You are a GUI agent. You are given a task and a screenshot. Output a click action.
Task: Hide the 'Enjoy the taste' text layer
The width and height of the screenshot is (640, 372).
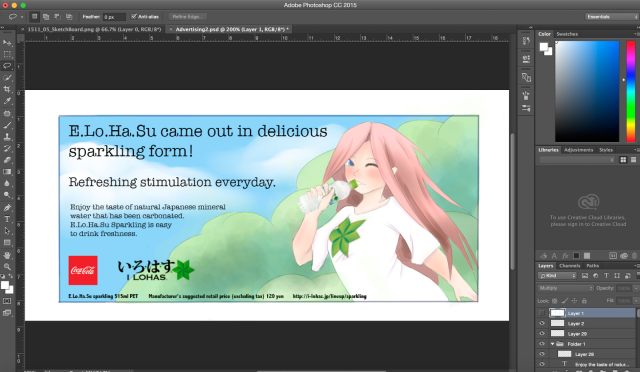pos(542,364)
